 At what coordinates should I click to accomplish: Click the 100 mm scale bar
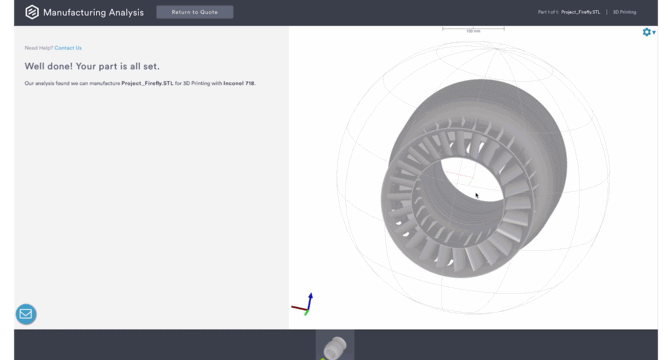(473, 30)
